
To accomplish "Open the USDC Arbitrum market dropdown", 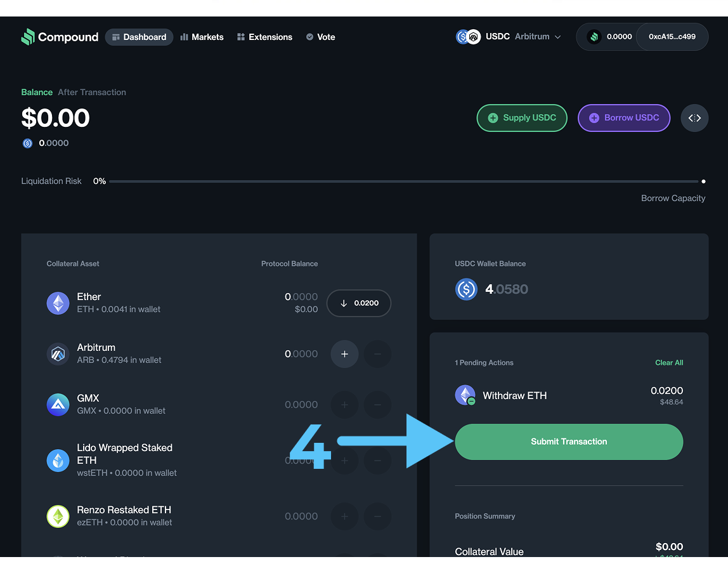I will point(509,37).
